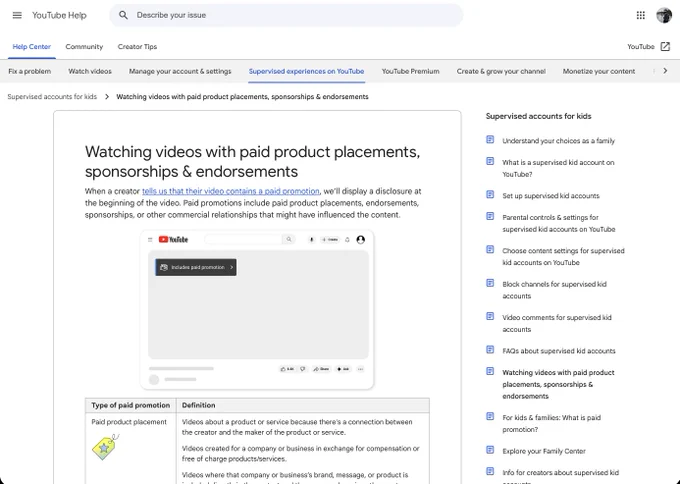
Task: Open Video comments for supervised kid accounts
Action: [557, 324]
